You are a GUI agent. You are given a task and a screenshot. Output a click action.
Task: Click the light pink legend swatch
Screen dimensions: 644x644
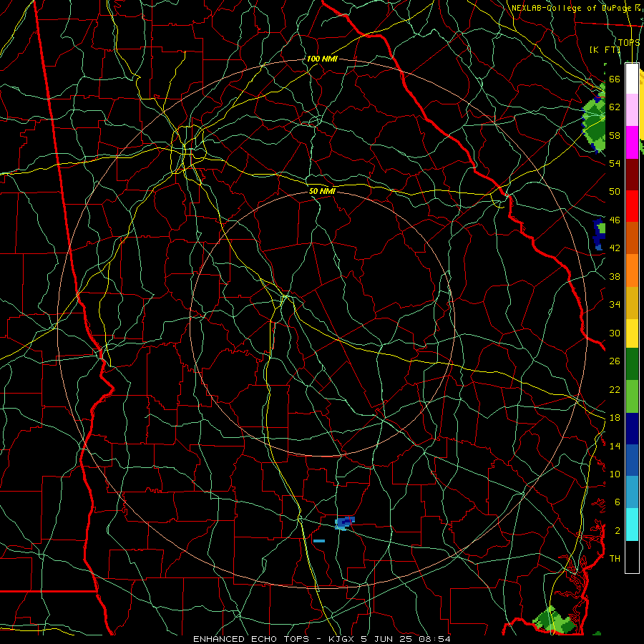632,109
